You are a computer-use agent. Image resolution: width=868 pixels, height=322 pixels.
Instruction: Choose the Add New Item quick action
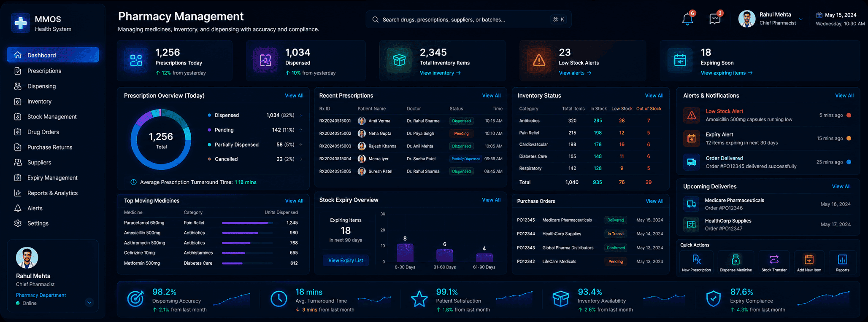809,263
